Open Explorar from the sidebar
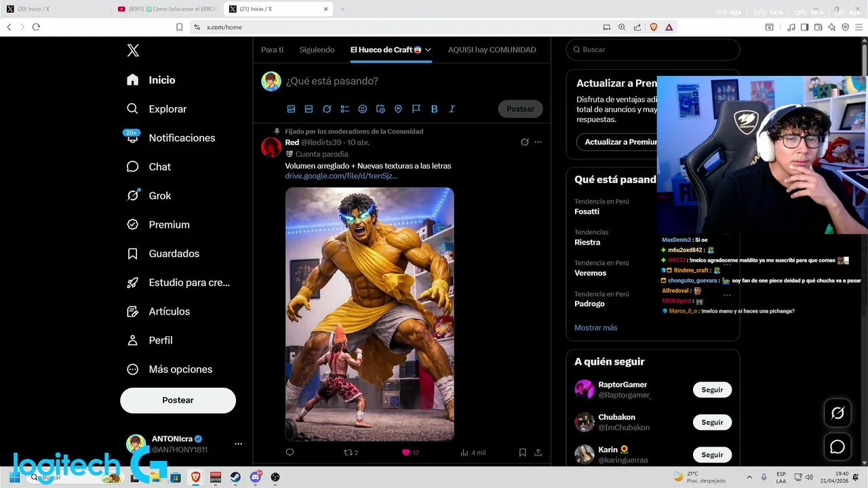 tap(157, 109)
